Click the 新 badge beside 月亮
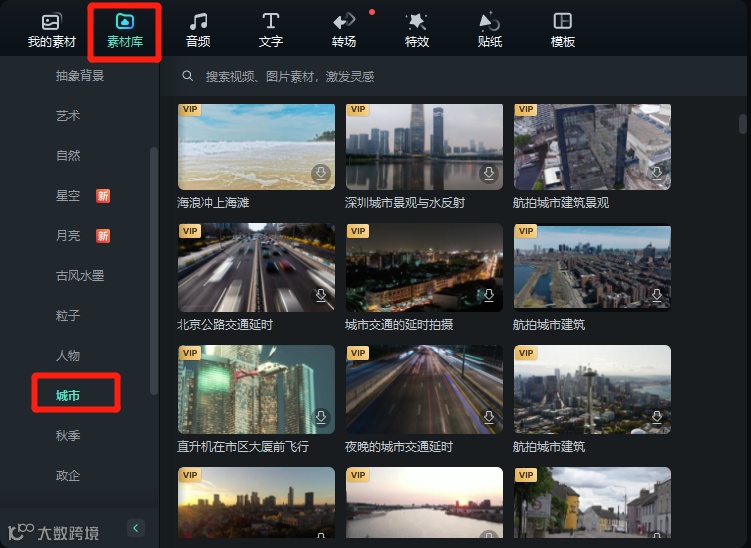Viewport: 751px width, 548px height. pyautogui.click(x=103, y=236)
